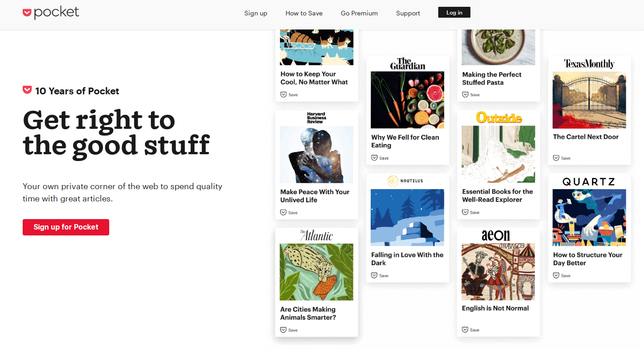Click the canoe waterfall illustration
The width and height of the screenshot is (644, 357).
click(x=499, y=154)
